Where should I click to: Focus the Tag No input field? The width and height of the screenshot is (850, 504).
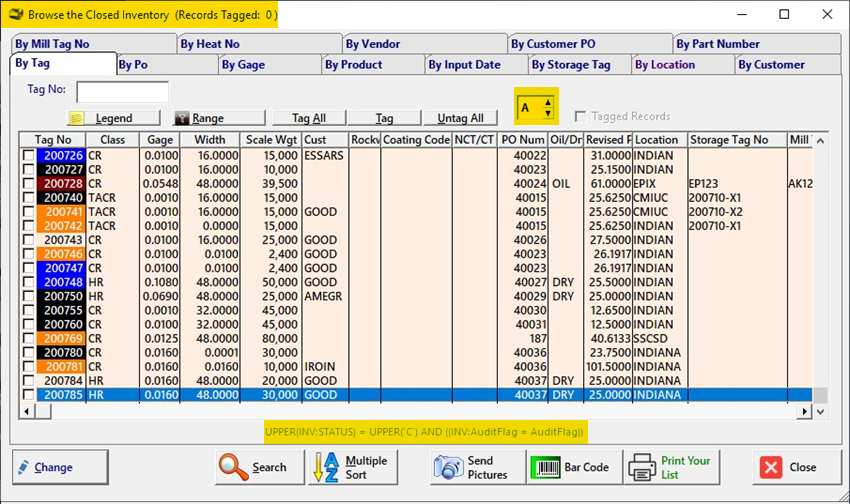point(122,92)
